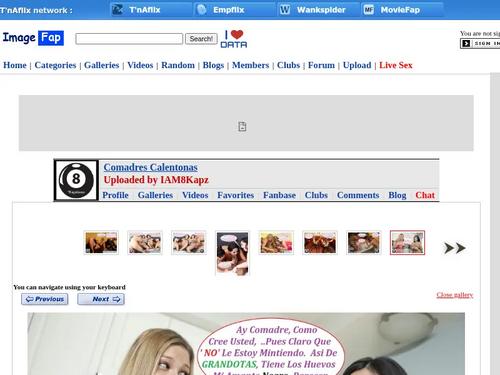The height and width of the screenshot is (375, 500).
Task: Click into the search text field
Action: [129, 39]
